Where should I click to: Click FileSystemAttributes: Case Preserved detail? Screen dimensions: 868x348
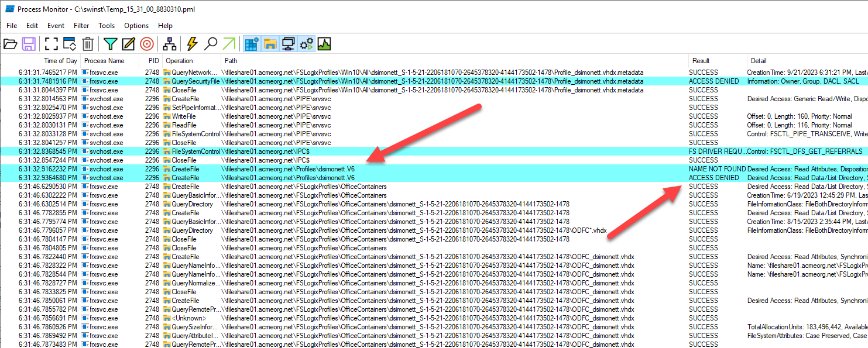click(808, 336)
